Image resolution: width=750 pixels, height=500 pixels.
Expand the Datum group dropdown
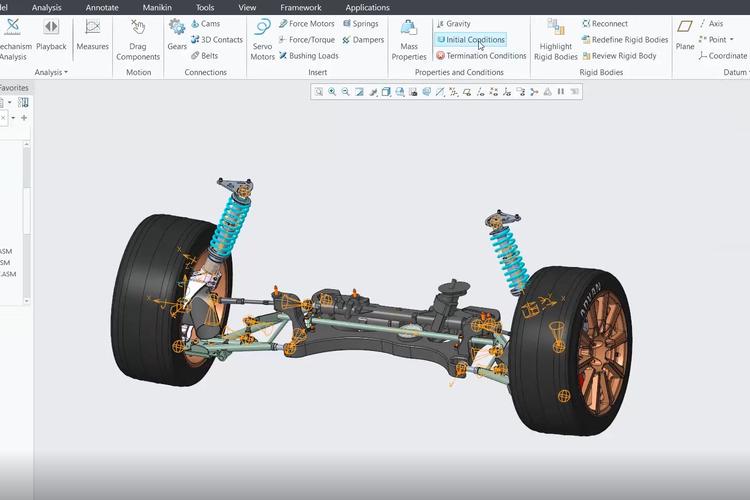coord(748,73)
